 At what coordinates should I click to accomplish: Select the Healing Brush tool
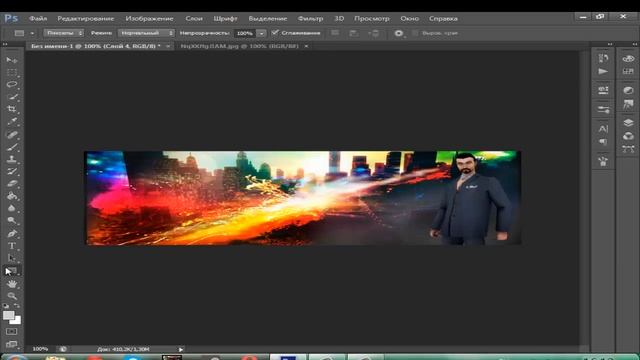(11, 134)
